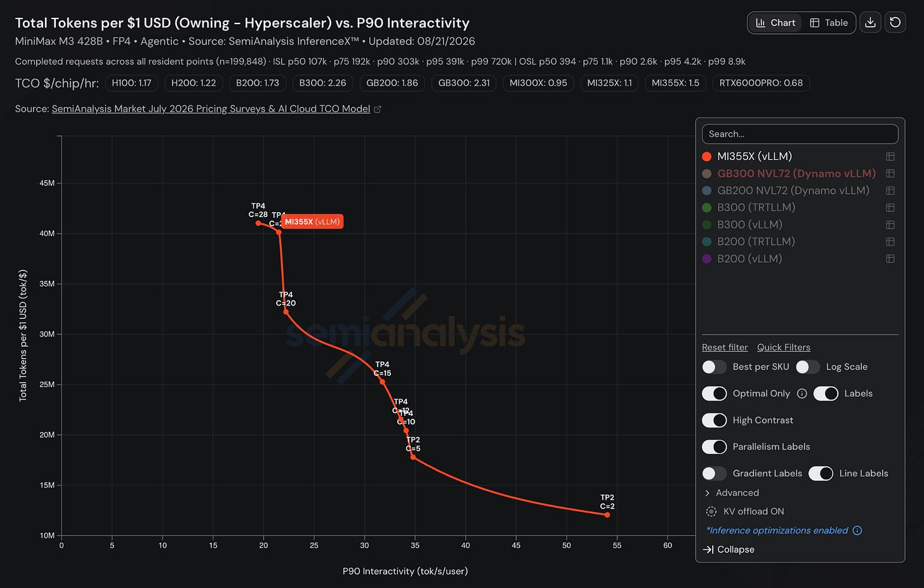The height and width of the screenshot is (588, 924).
Task: Click the GB200: 1.86 TCO chip
Action: click(392, 83)
